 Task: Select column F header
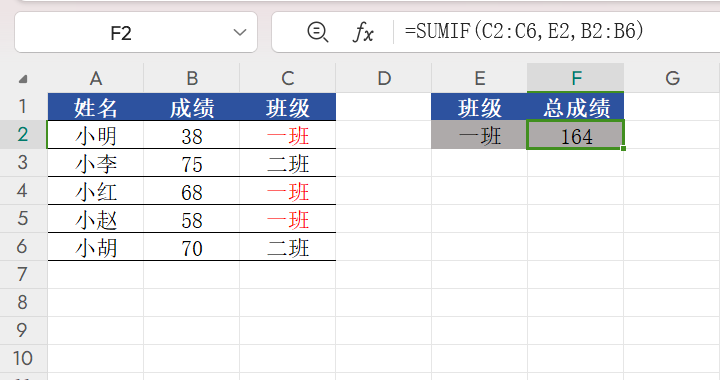pyautogui.click(x=576, y=78)
